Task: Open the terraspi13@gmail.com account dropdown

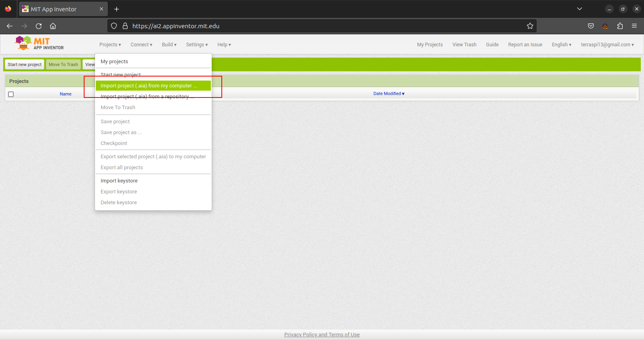Action: (x=607, y=45)
